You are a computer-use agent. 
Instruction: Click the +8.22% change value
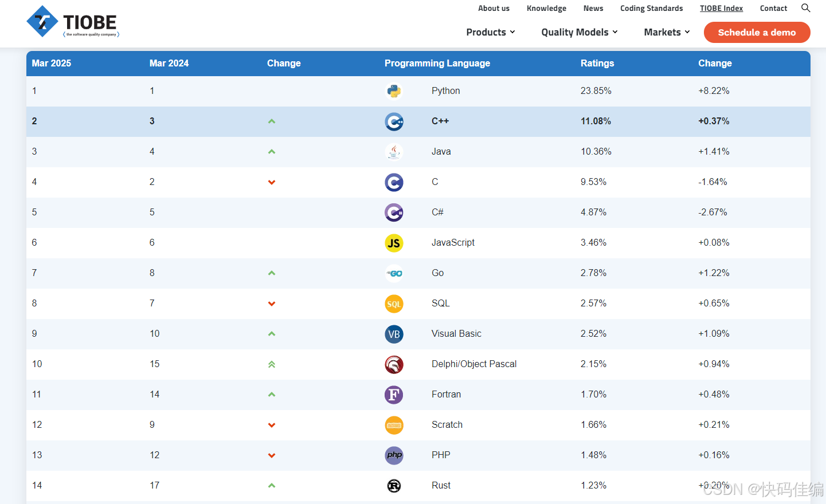click(714, 90)
